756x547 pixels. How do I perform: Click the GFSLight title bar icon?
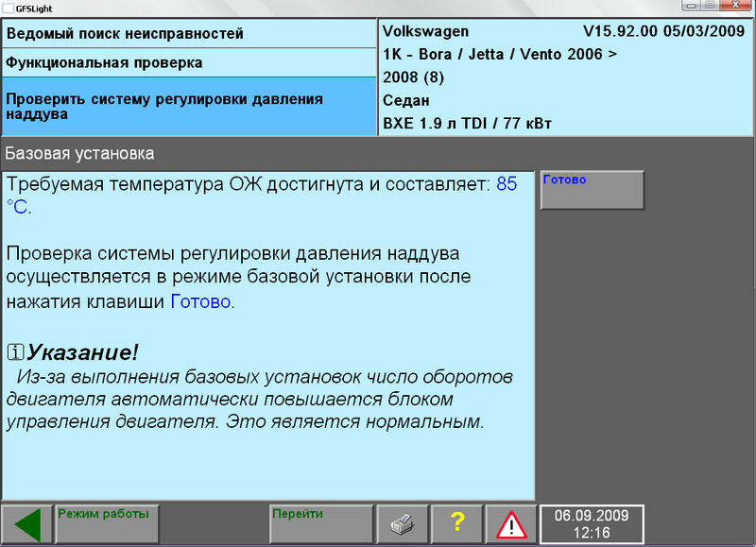point(9,9)
